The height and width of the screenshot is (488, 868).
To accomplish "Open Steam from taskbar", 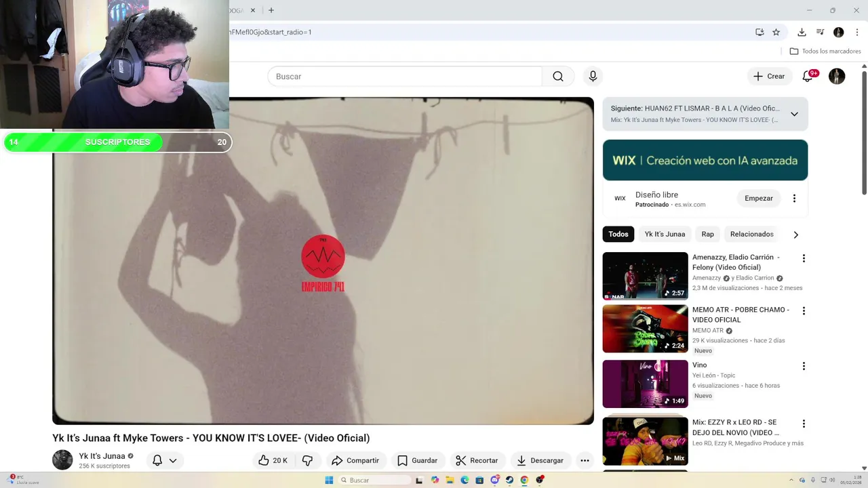I will pos(509,480).
